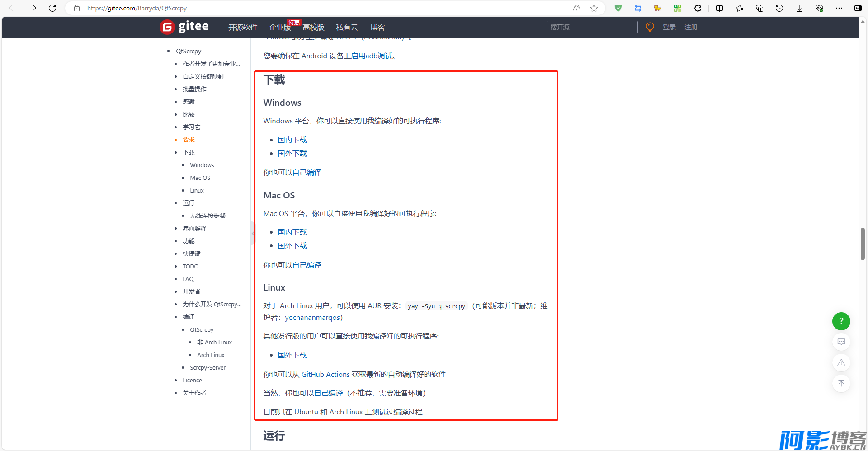Select 学习它 in the outline

point(192,127)
